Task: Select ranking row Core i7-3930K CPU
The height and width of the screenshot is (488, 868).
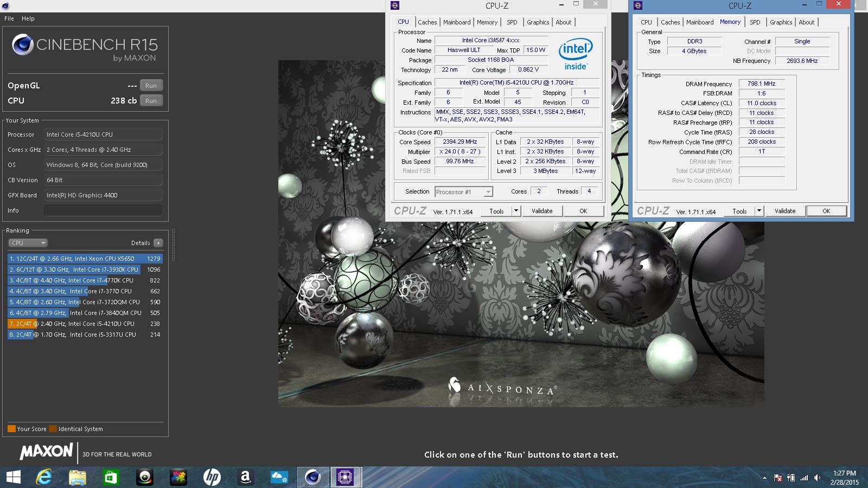Action: (x=85, y=269)
